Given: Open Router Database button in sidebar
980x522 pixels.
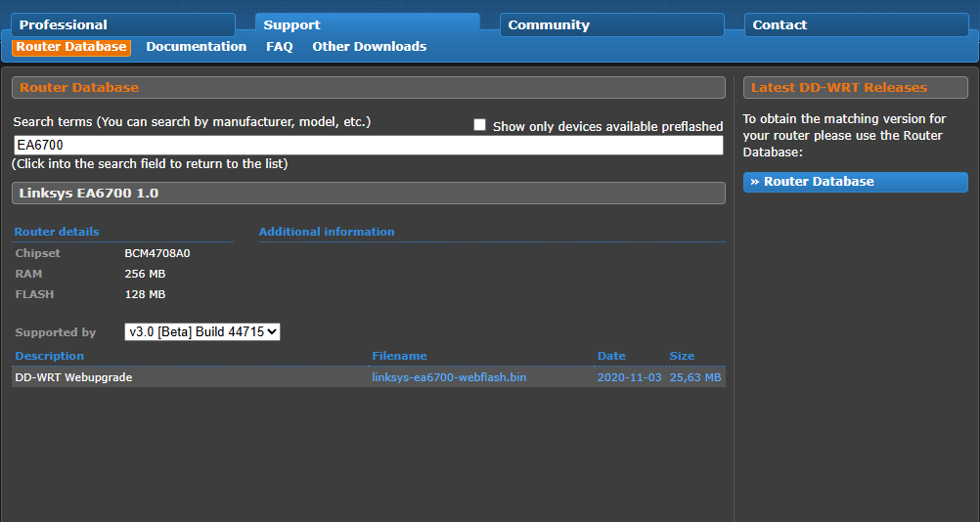Looking at the screenshot, I should click(x=855, y=182).
